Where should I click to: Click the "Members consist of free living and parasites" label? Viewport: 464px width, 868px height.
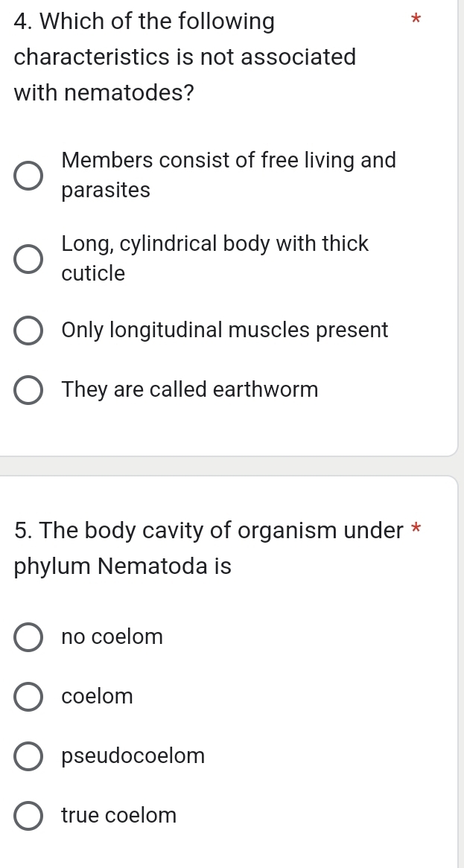click(x=228, y=175)
